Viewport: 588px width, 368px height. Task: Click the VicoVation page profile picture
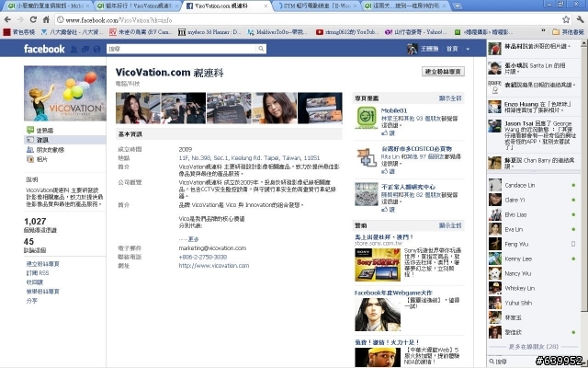[65, 94]
